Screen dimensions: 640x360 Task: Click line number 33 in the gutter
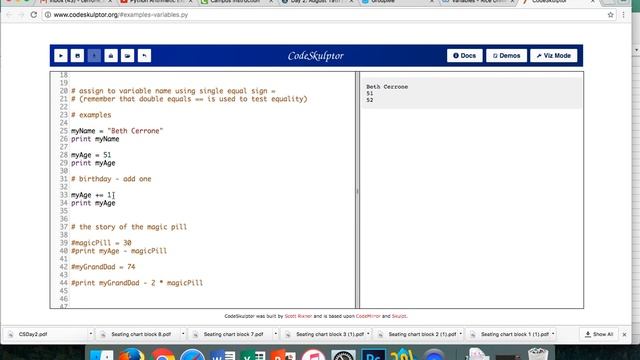click(63, 195)
